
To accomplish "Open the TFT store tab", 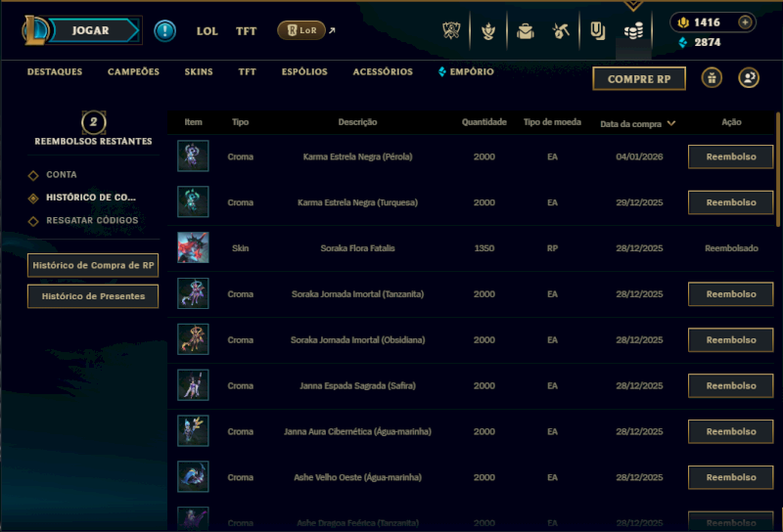I will pyautogui.click(x=248, y=71).
